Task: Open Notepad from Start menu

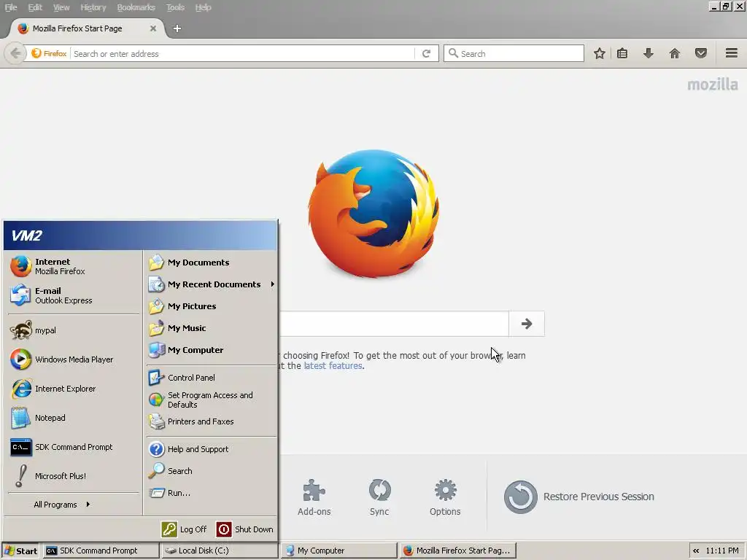Action: [74, 418]
